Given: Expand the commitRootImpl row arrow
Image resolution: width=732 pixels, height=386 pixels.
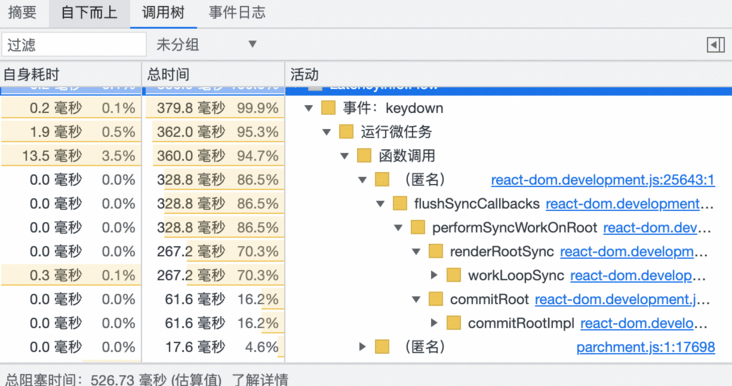Looking at the screenshot, I should [x=434, y=323].
